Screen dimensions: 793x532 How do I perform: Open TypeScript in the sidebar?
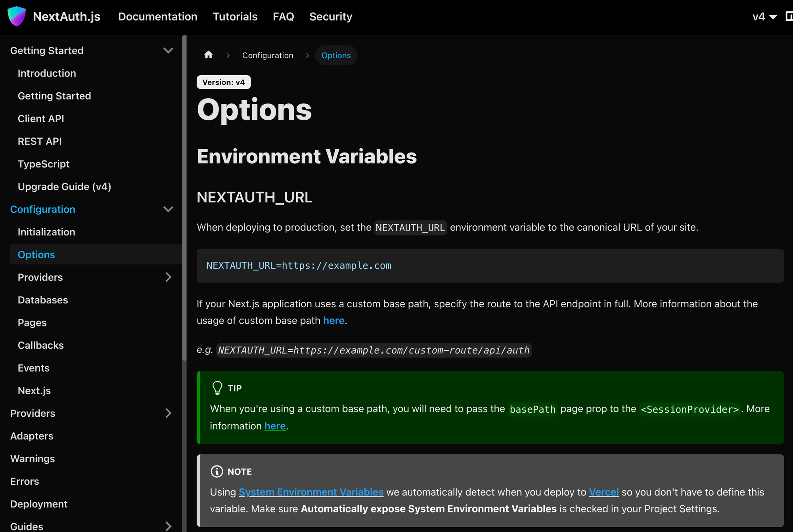click(x=44, y=164)
